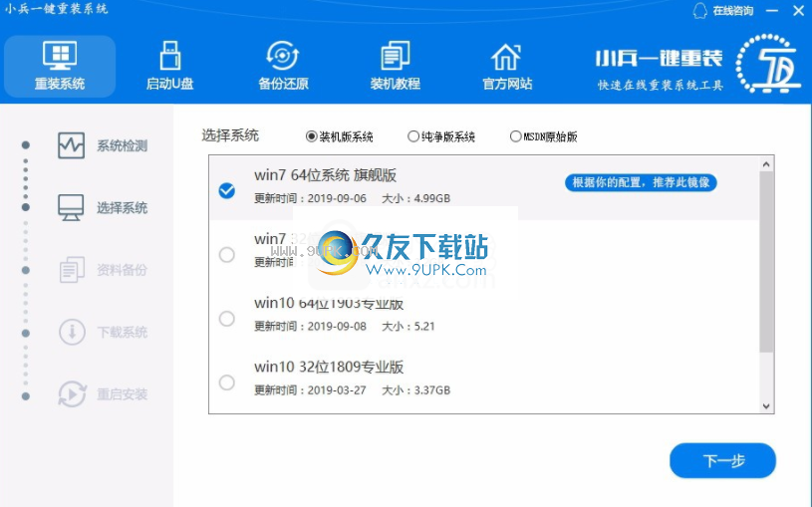
Task: Select the win10 32位1809专业版 radio
Action: tap(227, 382)
